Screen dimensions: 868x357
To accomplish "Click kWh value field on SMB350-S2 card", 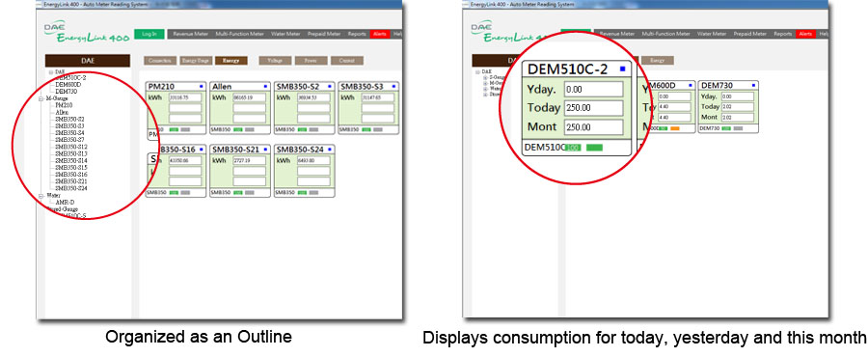I will [314, 97].
